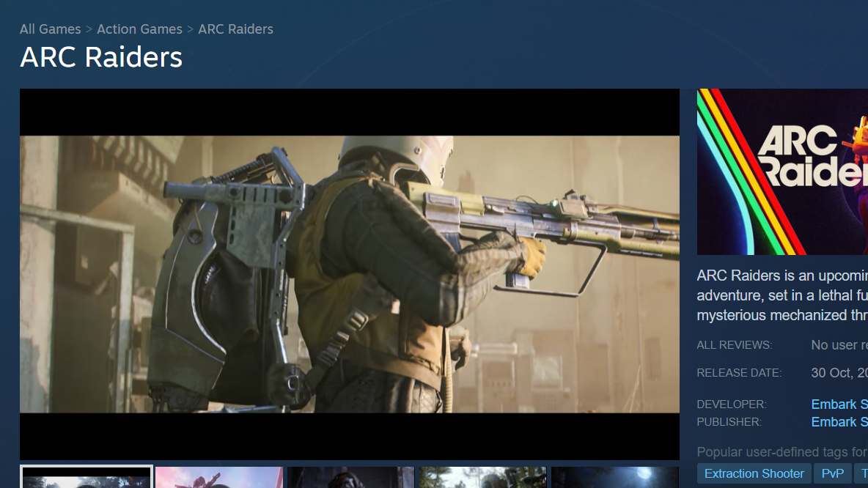Click the 'No user' reviews summary text
Screen dimensions: 868x488
839,345
